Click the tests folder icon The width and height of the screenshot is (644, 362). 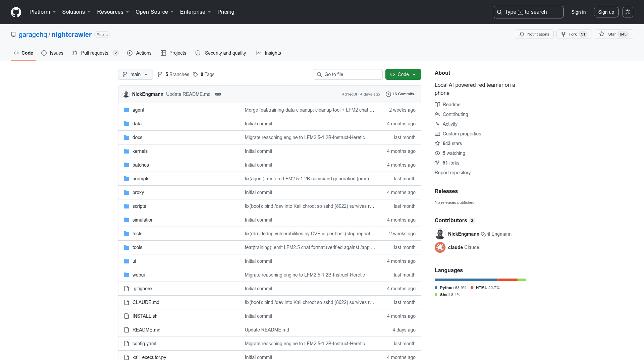tap(126, 234)
